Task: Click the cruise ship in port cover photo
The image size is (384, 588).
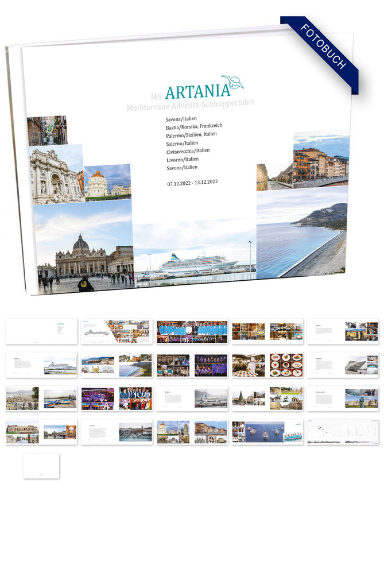Action: point(195,253)
